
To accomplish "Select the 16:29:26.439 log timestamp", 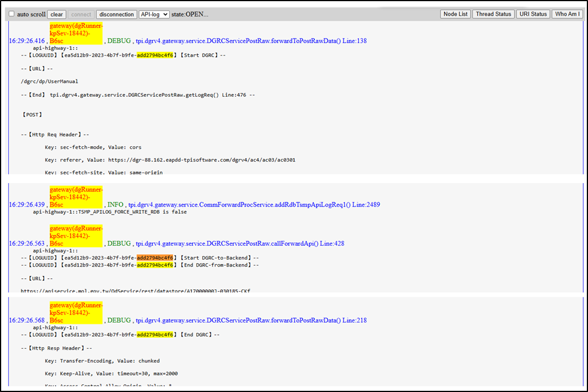I will coord(27,205).
